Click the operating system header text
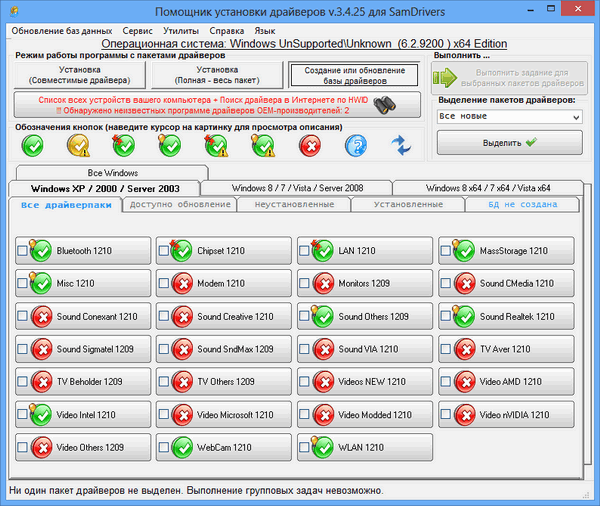This screenshot has width=600, height=506. pos(304,44)
